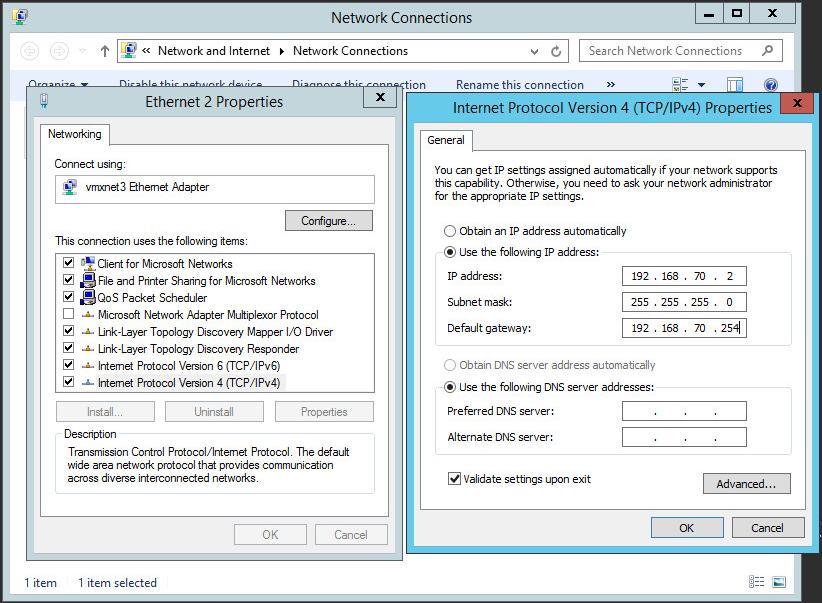This screenshot has width=822, height=603.
Task: Enable the Microsoft Network Adapter Multiplexor Protocol
Action: tap(68, 314)
